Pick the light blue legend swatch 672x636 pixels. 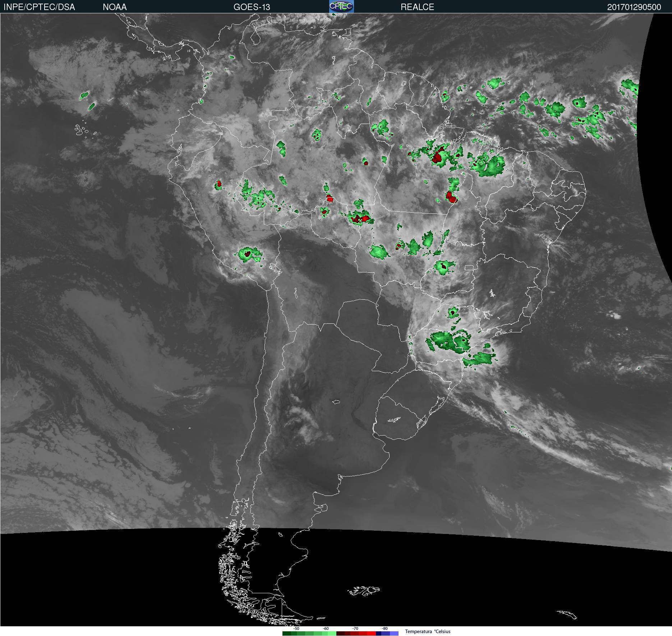(x=394, y=633)
